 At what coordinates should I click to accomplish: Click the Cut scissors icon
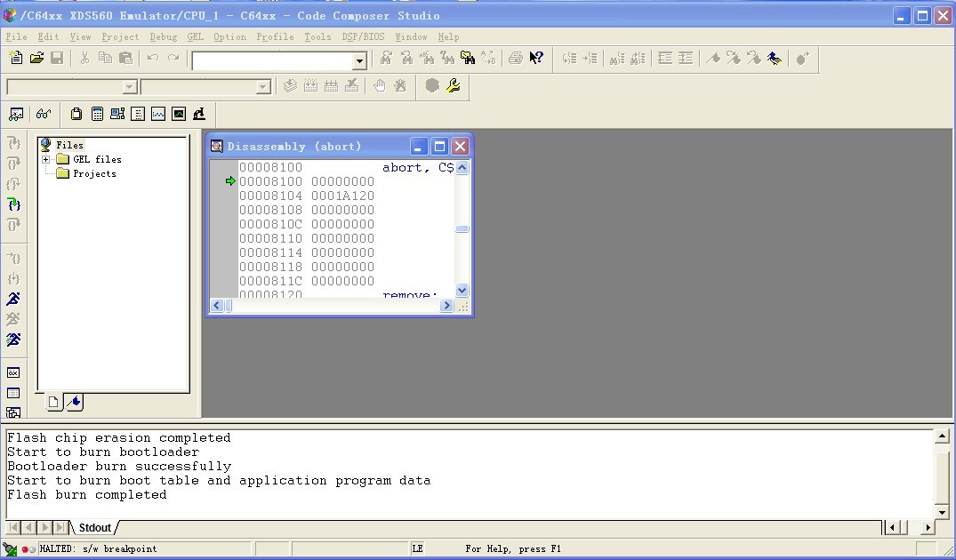[x=84, y=58]
